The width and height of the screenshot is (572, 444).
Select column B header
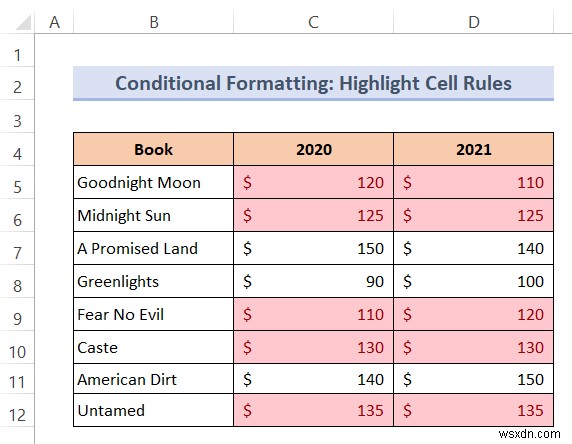[154, 22]
